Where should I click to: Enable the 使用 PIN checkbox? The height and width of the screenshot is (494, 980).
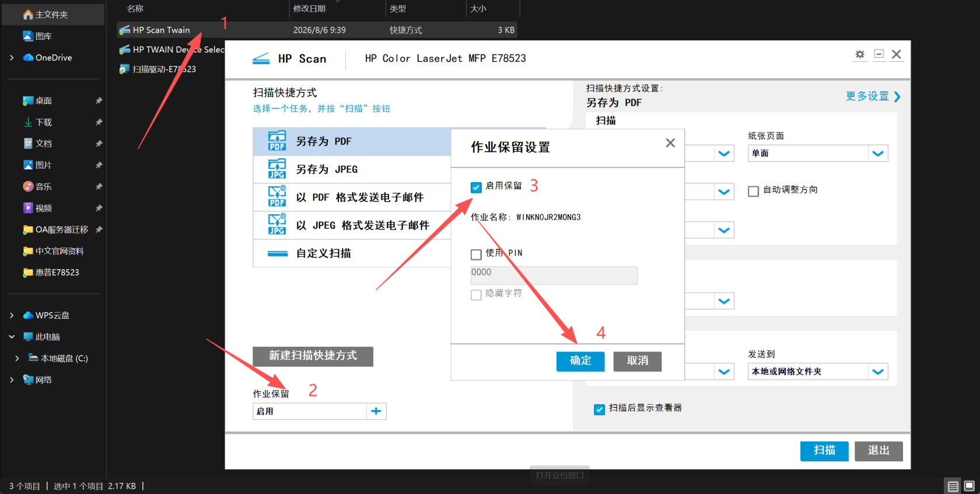476,254
